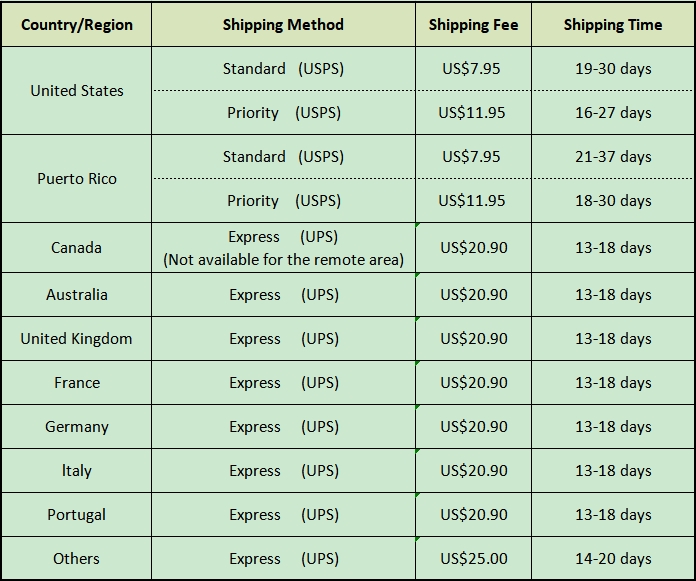Click the Shipping Fee column header

pos(473,25)
